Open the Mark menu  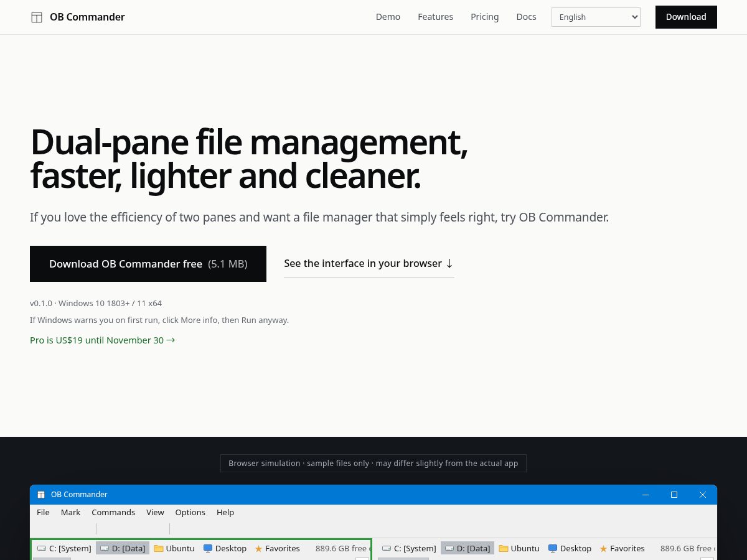pos(70,512)
